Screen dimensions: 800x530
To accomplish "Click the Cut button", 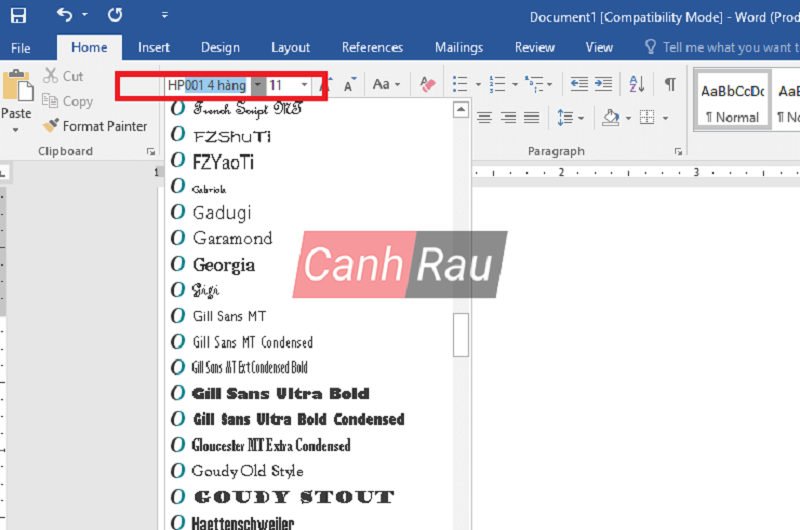I will pyautogui.click(x=63, y=76).
